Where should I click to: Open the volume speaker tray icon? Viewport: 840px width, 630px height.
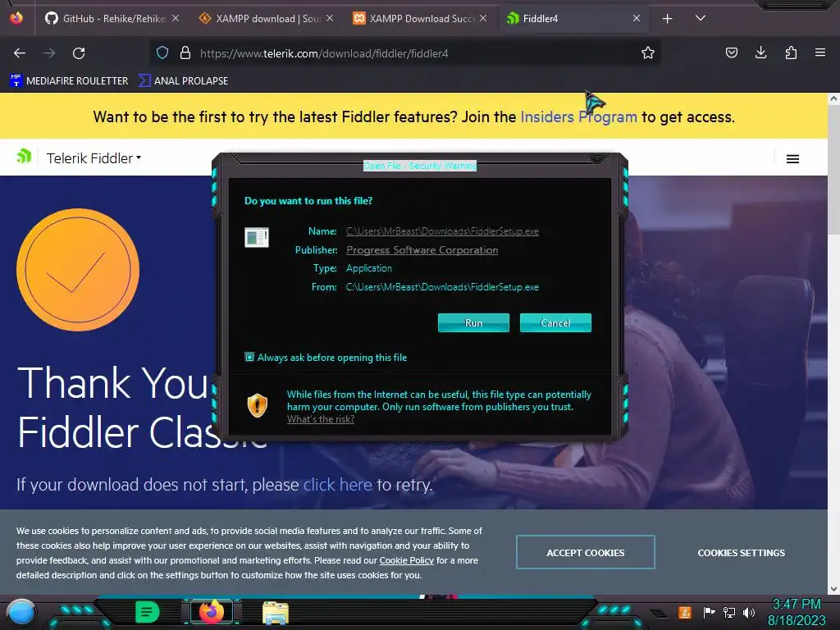tap(749, 612)
